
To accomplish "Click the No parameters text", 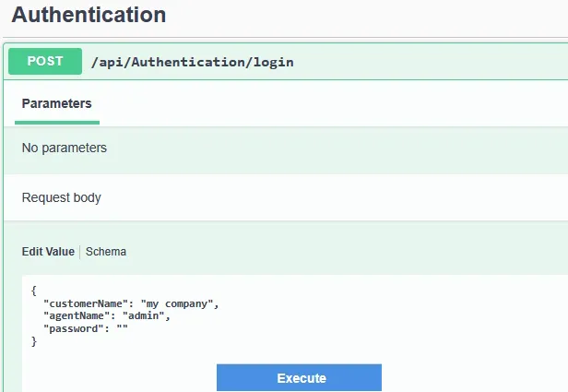I will pyautogui.click(x=65, y=148).
